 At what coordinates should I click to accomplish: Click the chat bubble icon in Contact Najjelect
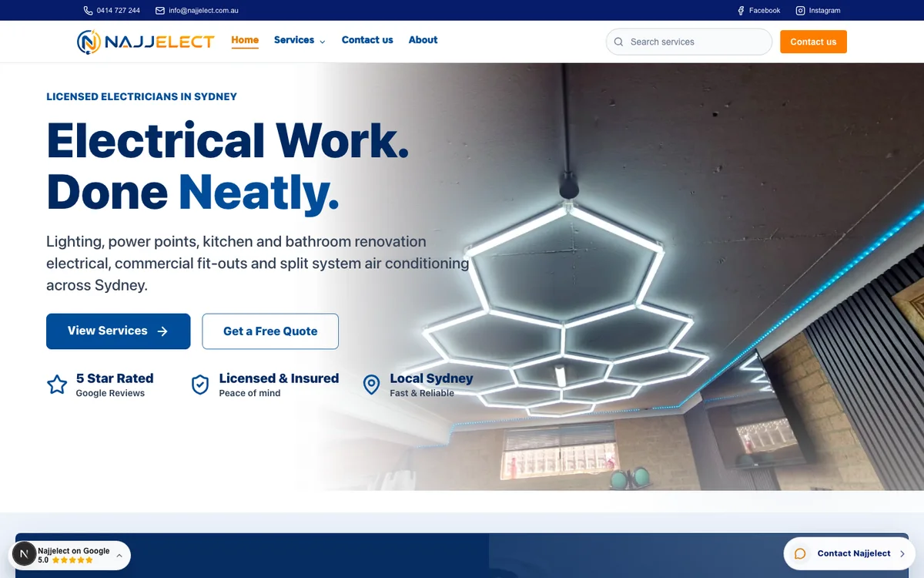pyautogui.click(x=800, y=553)
